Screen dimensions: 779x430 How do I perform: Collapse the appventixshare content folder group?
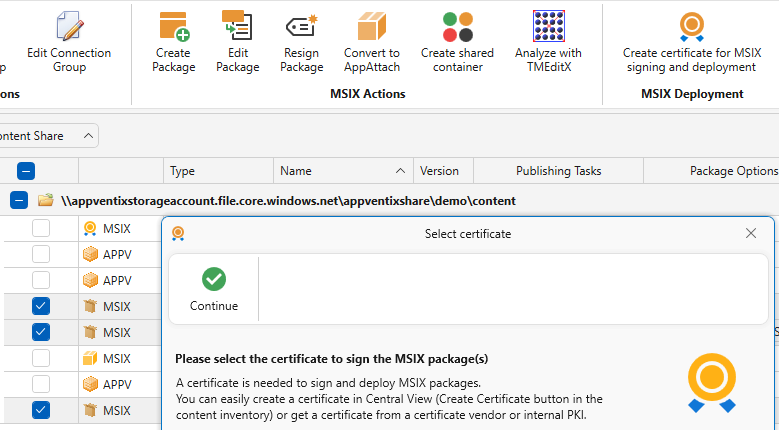tap(19, 200)
